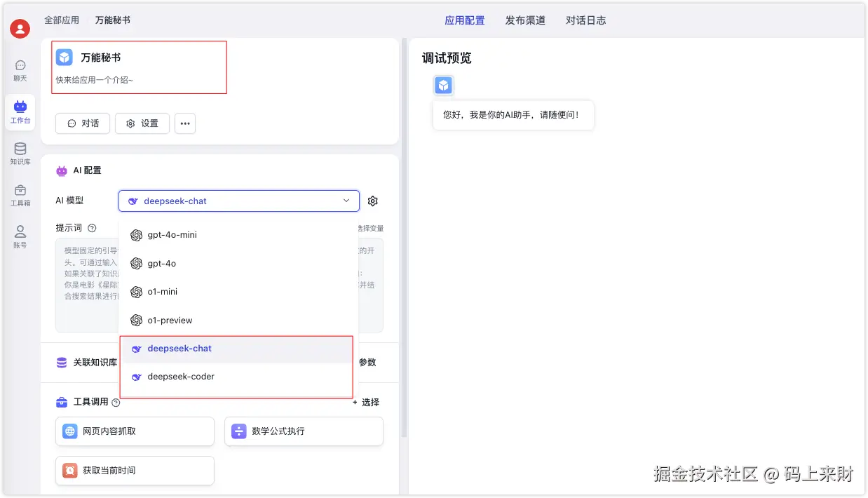Select the 工作台 workbench sidebar icon
This screenshot has width=868, height=498.
[x=20, y=112]
